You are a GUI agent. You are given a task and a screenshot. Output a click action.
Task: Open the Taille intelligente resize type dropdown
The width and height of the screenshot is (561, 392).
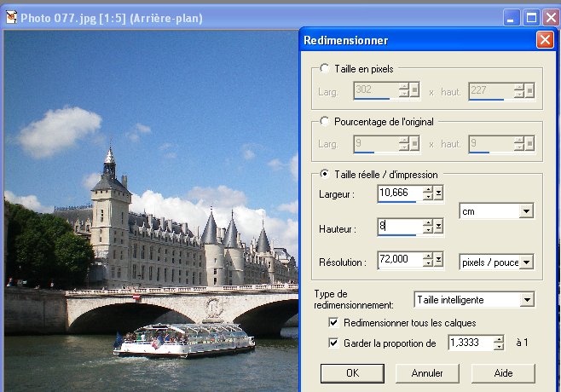(x=528, y=300)
